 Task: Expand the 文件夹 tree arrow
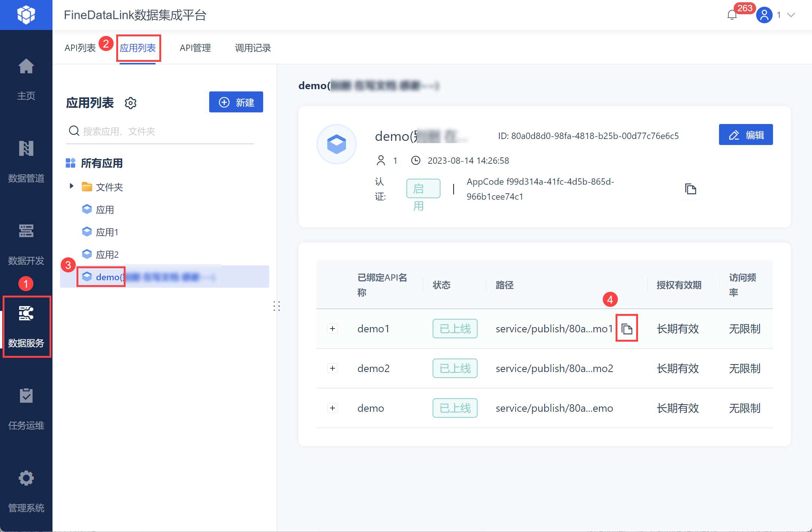(71, 186)
